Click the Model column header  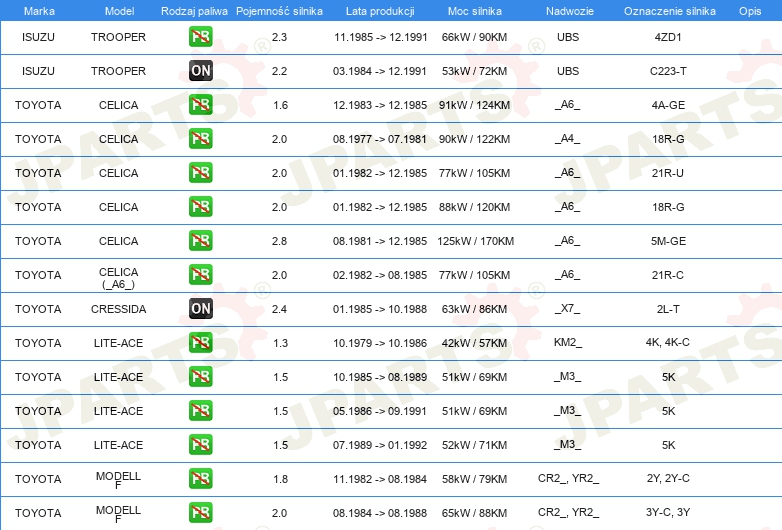click(x=119, y=11)
